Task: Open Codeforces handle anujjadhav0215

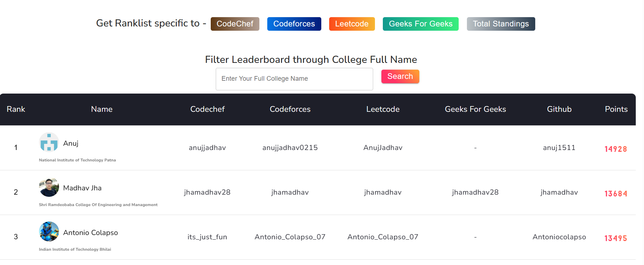Action: (x=290, y=147)
